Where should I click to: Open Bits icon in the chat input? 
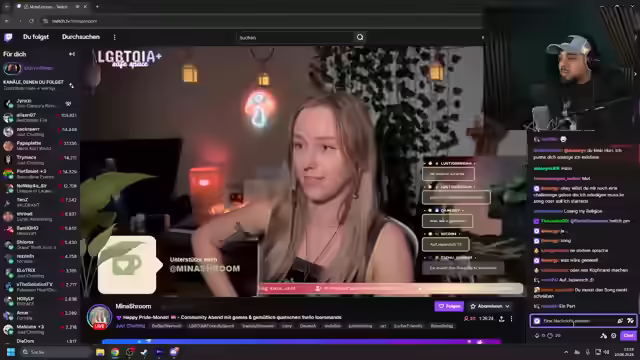620,321
